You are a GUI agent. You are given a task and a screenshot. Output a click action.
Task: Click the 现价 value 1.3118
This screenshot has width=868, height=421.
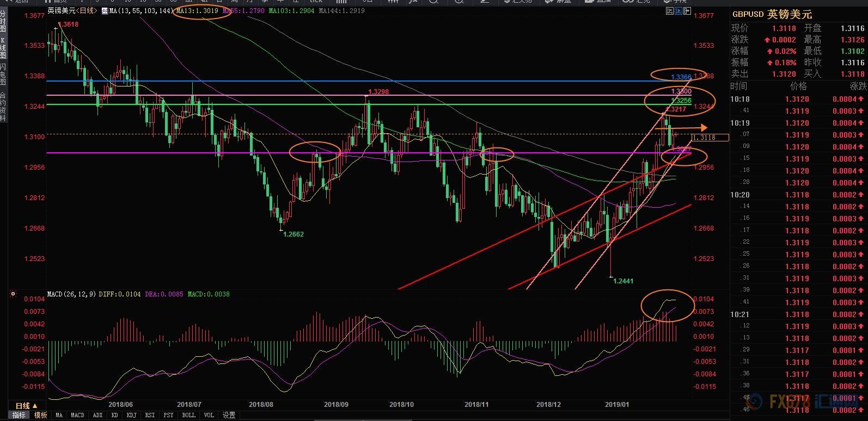coord(783,28)
